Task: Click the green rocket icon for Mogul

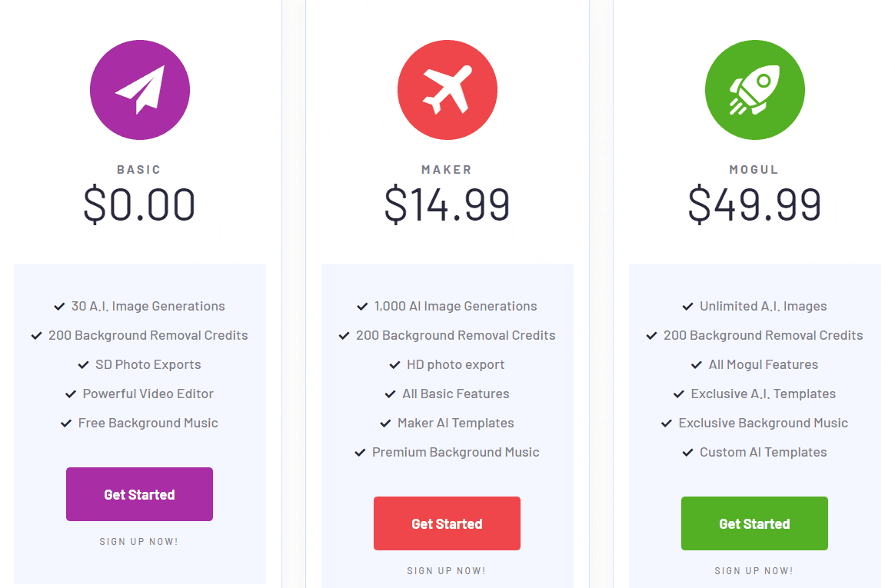Action: [x=754, y=89]
